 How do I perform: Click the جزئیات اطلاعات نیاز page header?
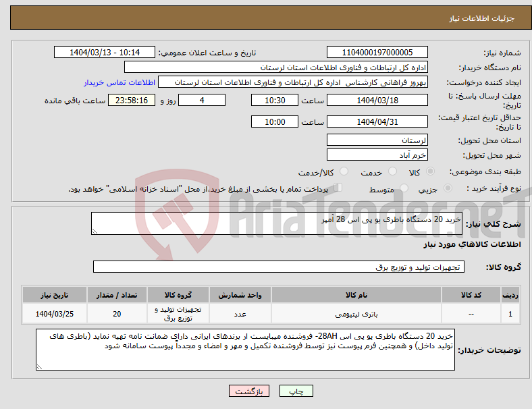[x=481, y=18]
